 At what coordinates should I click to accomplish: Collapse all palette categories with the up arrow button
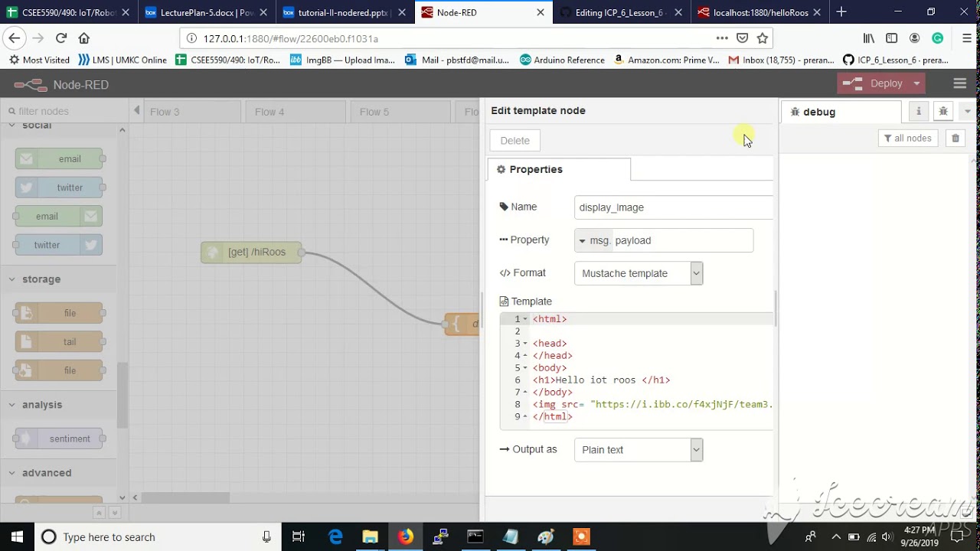[x=98, y=513]
